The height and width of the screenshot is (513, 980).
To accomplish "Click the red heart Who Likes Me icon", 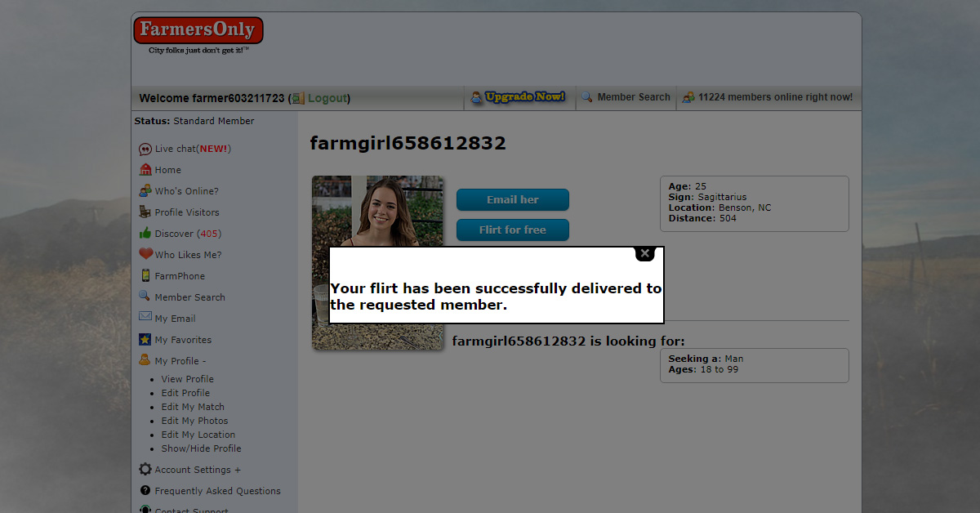I will (145, 254).
